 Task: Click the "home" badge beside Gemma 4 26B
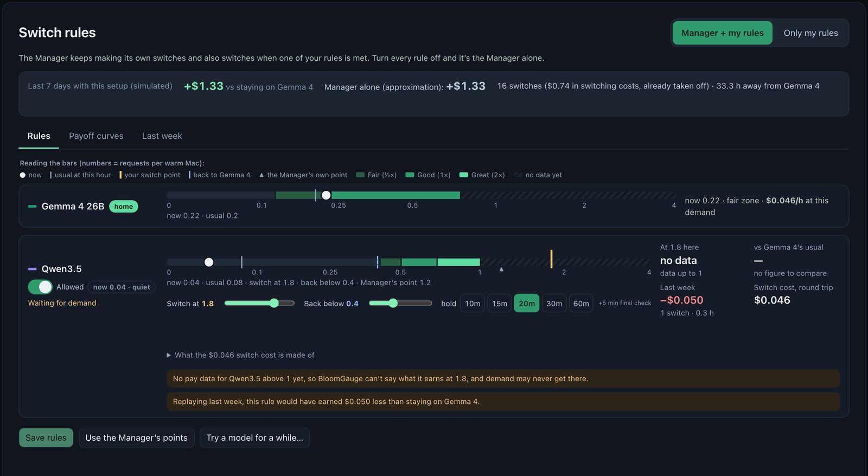click(124, 207)
